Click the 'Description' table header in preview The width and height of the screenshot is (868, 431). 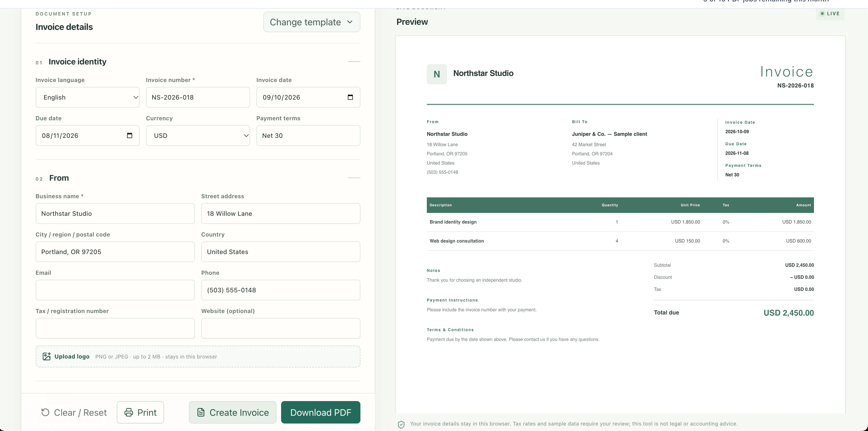click(x=440, y=205)
